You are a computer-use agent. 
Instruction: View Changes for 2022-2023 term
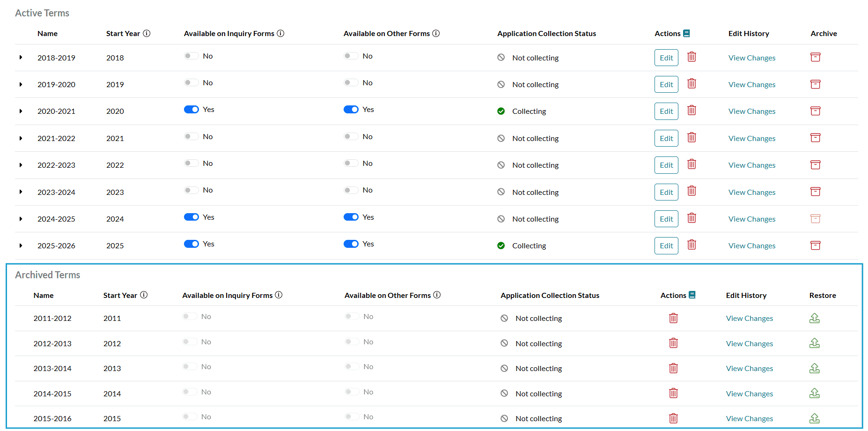[x=752, y=165]
